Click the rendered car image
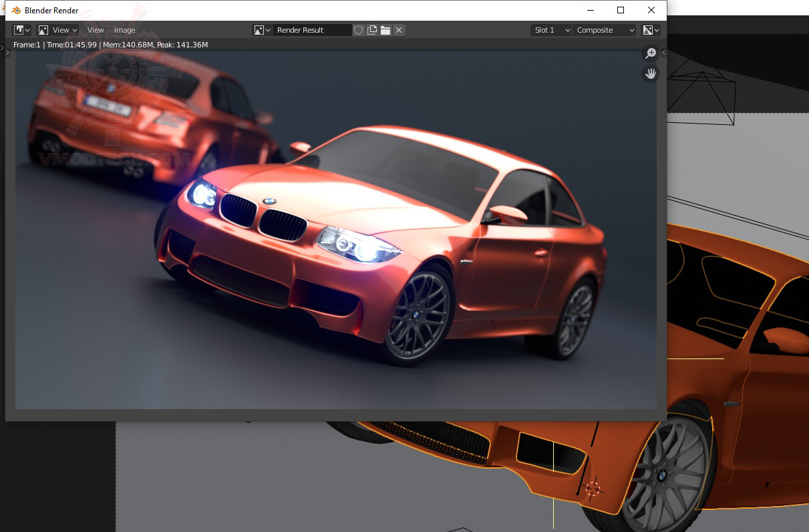 336,230
